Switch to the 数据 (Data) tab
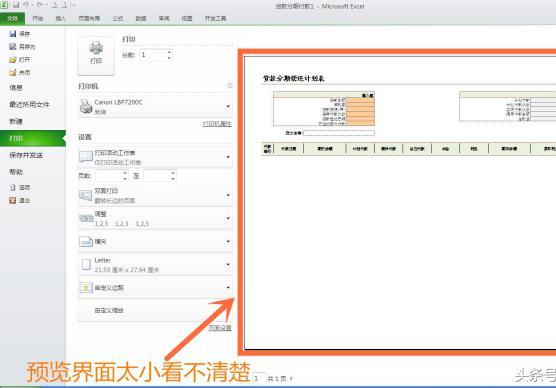 pos(141,18)
